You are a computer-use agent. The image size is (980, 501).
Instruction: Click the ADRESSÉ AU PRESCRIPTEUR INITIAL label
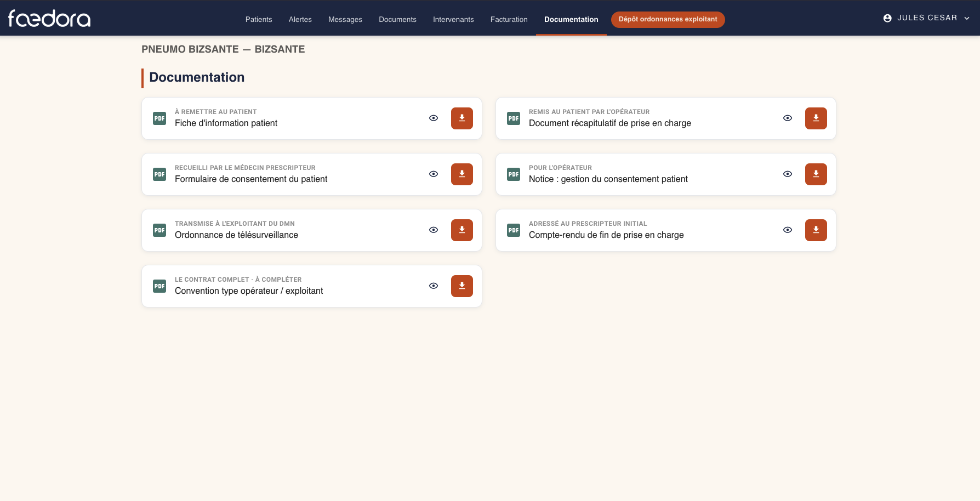point(588,224)
